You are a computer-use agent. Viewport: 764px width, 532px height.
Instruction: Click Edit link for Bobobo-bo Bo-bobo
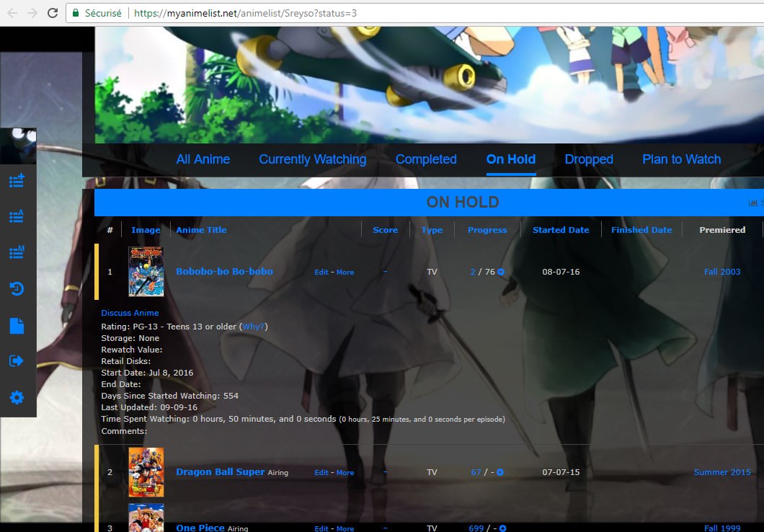point(321,272)
